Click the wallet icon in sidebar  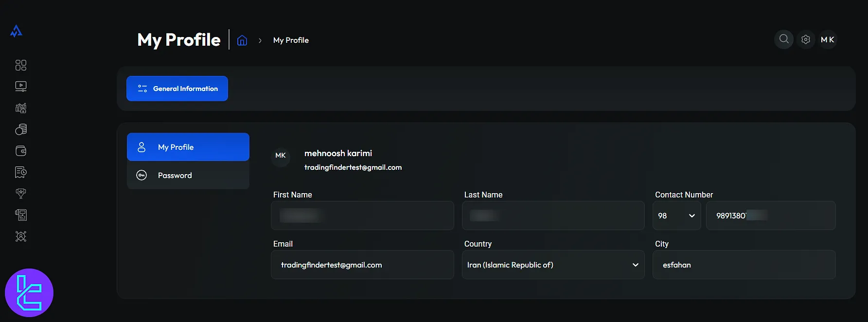click(21, 151)
